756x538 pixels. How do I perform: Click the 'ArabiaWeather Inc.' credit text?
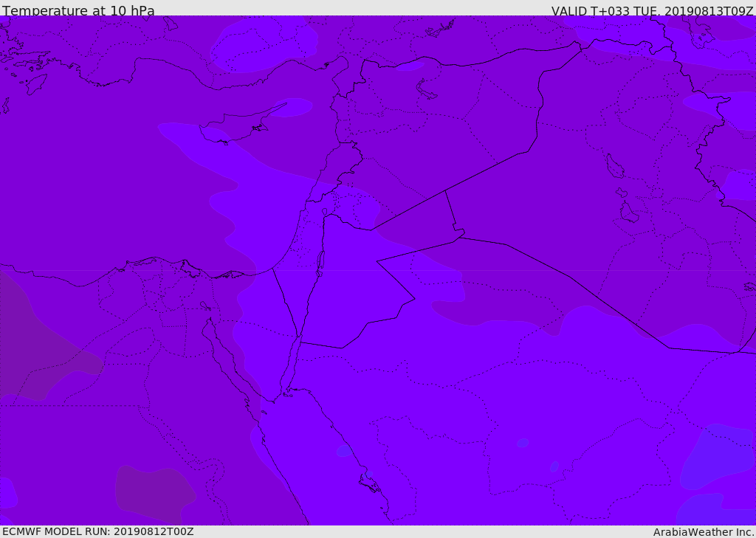704,532
